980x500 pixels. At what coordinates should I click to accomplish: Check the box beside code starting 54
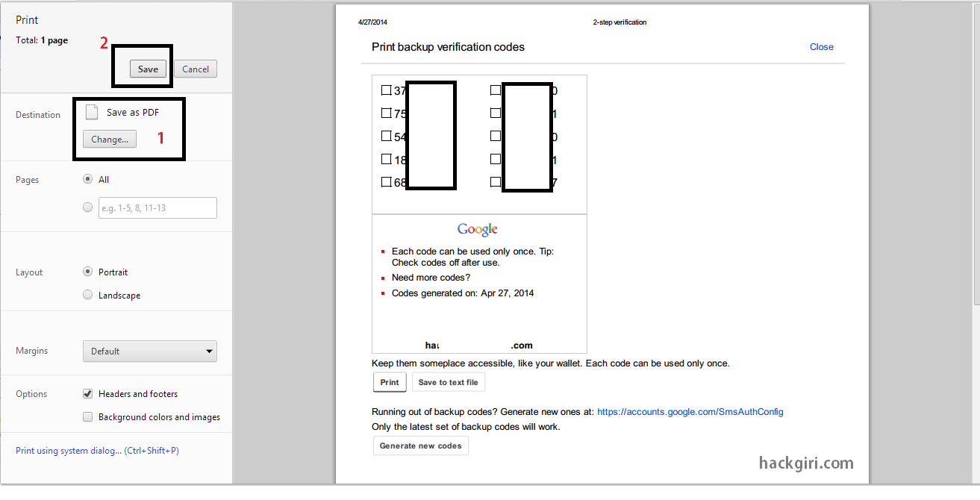click(x=386, y=136)
